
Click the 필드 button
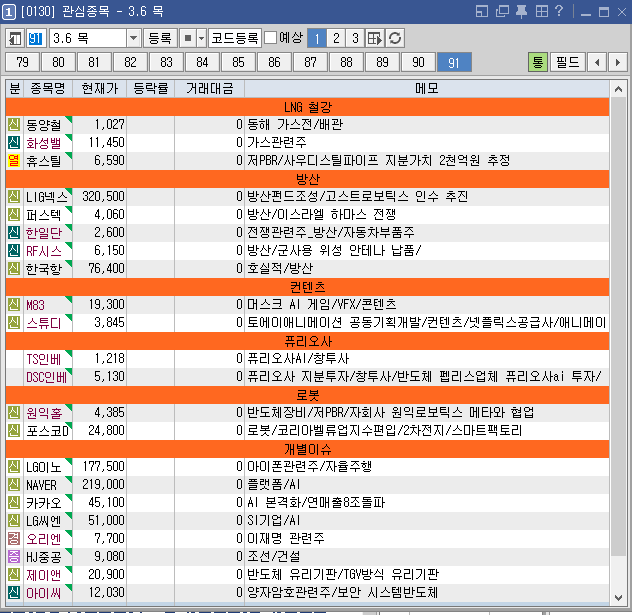pos(568,62)
